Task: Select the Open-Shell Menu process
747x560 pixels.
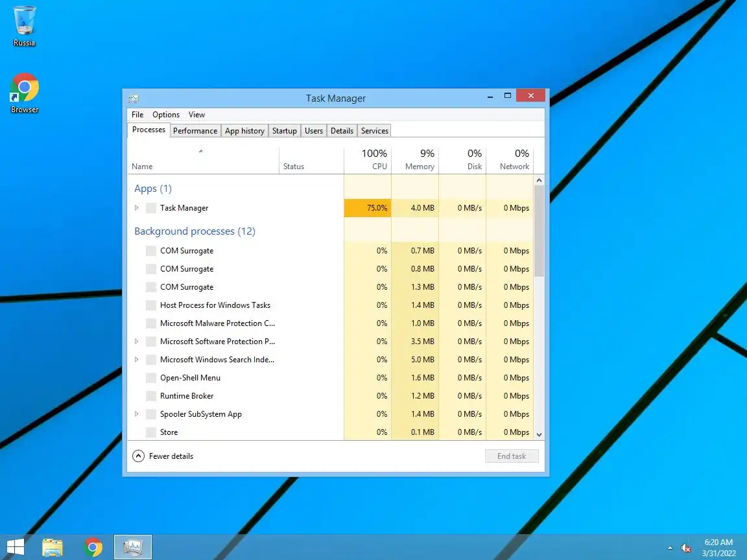Action: click(x=330, y=378)
